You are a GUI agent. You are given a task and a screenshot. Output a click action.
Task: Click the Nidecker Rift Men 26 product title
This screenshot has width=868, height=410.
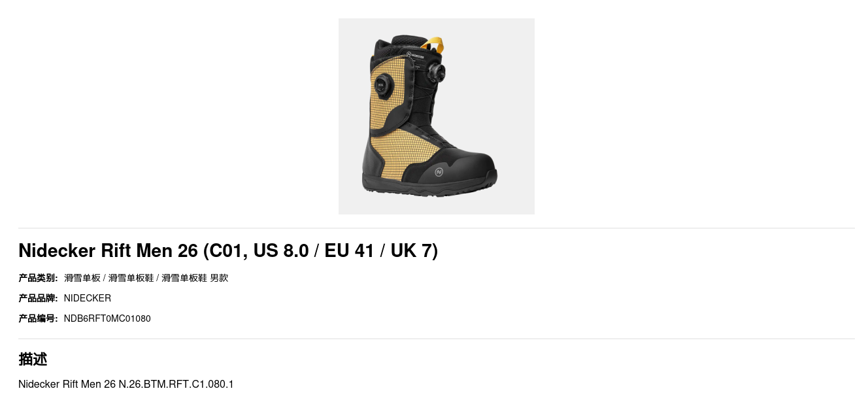(x=228, y=250)
